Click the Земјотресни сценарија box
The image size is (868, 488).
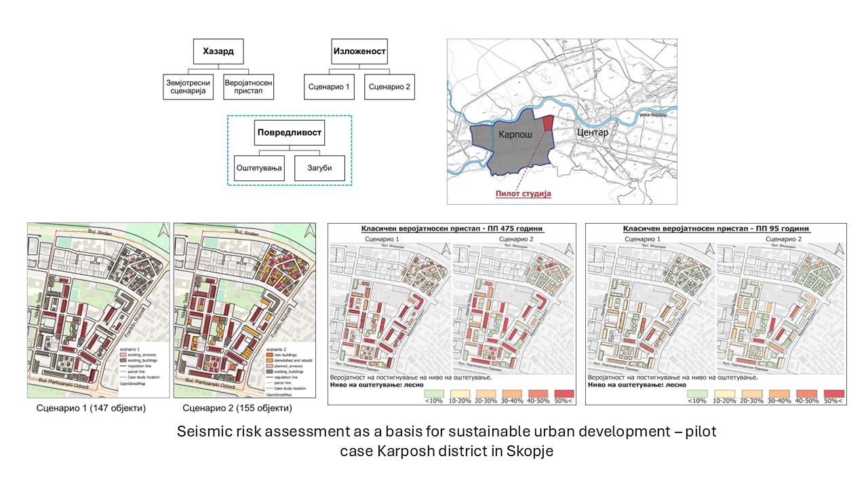[188, 86]
